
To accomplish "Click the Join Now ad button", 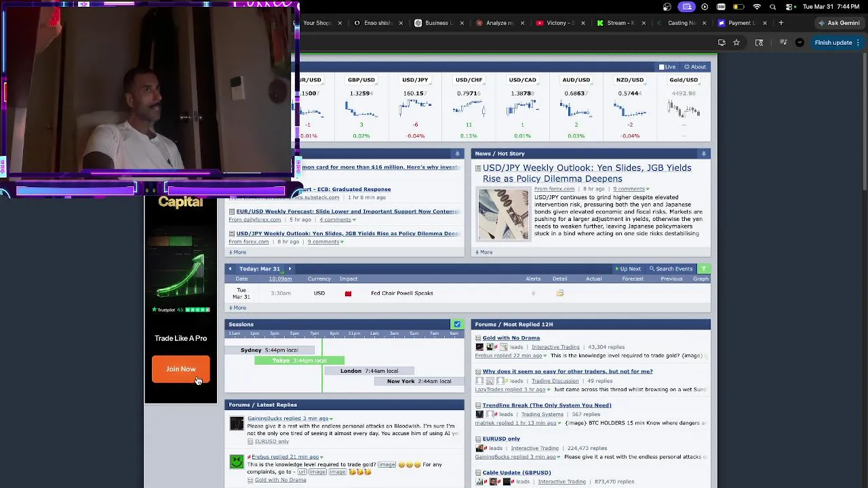I will [180, 369].
